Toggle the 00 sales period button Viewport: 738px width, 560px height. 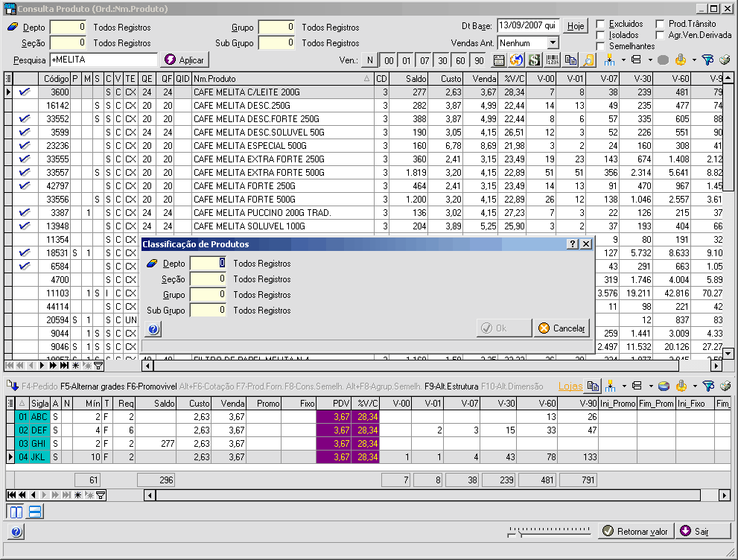[x=389, y=60]
